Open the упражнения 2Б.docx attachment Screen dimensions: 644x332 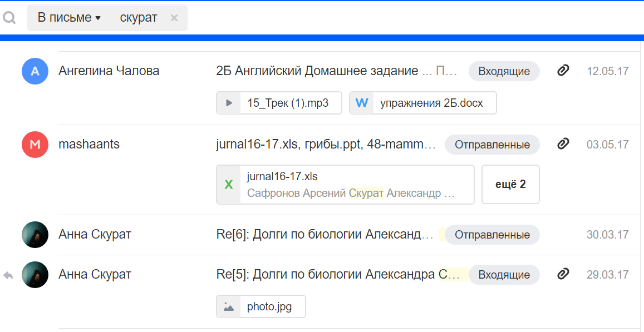pos(422,103)
